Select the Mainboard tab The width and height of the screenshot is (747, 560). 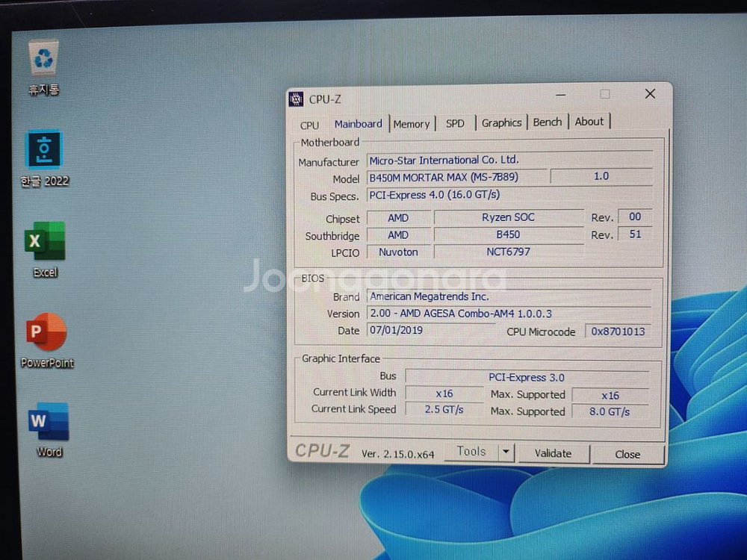click(359, 124)
